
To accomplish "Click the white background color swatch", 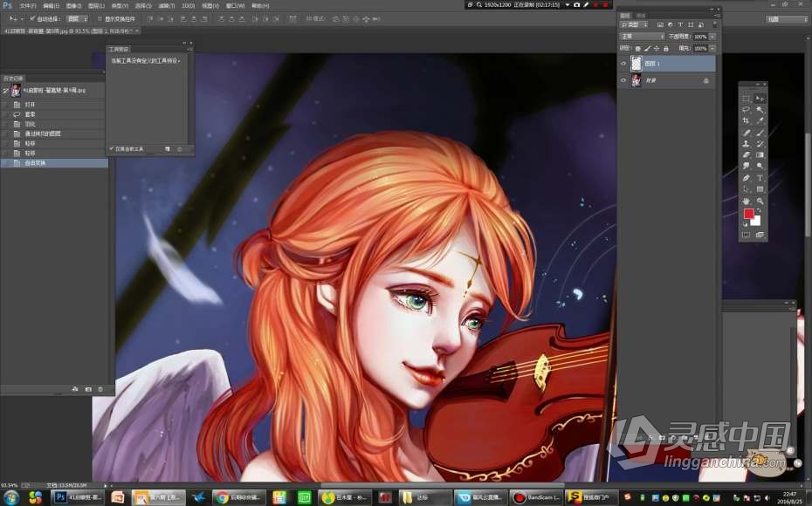I will (757, 222).
